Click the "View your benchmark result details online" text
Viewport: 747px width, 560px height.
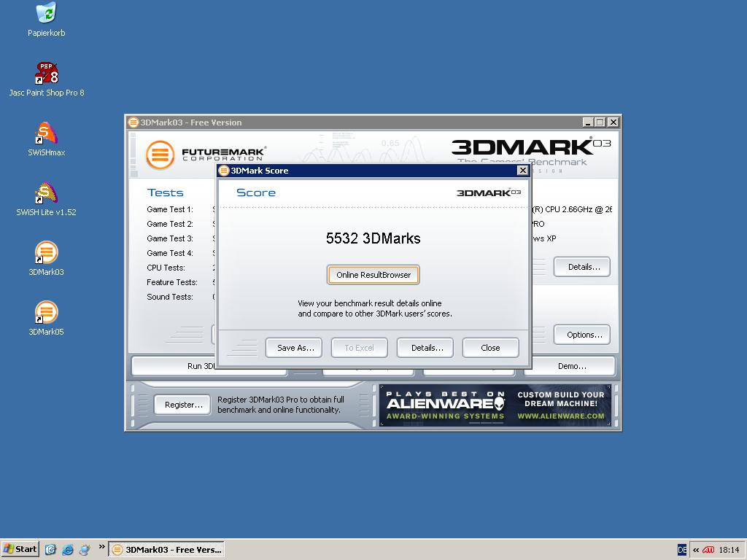(x=370, y=303)
